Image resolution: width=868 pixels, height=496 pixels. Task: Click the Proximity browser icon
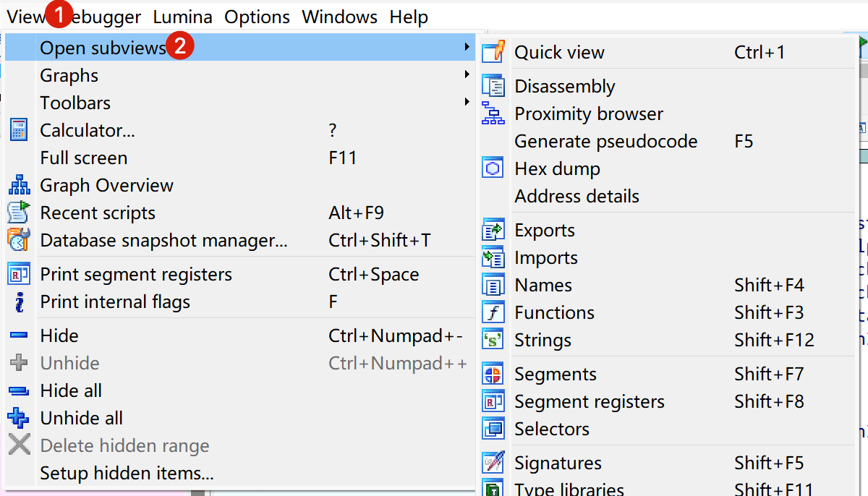point(493,114)
